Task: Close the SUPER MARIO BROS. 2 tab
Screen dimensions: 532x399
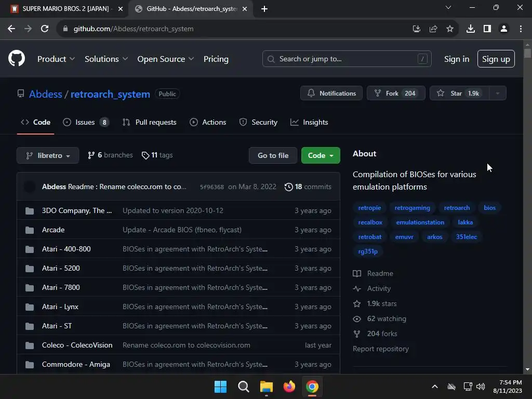Action: tap(121, 9)
